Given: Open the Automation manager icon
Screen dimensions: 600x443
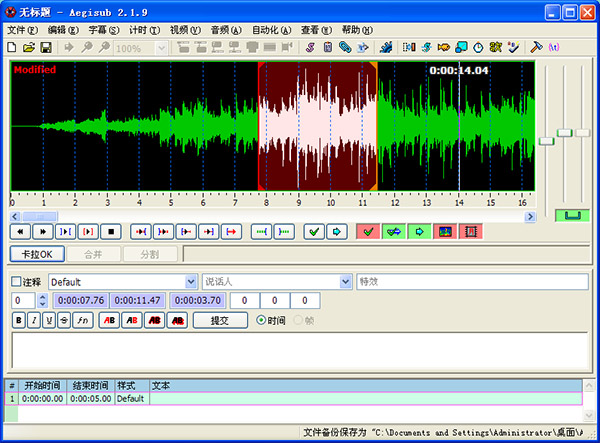Looking at the screenshot, I should tap(386, 47).
